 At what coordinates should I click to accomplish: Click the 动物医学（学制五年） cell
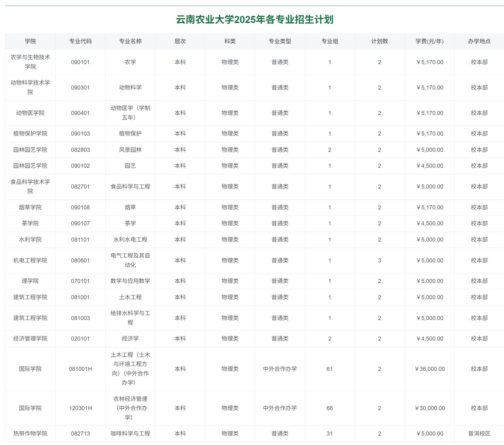130,113
